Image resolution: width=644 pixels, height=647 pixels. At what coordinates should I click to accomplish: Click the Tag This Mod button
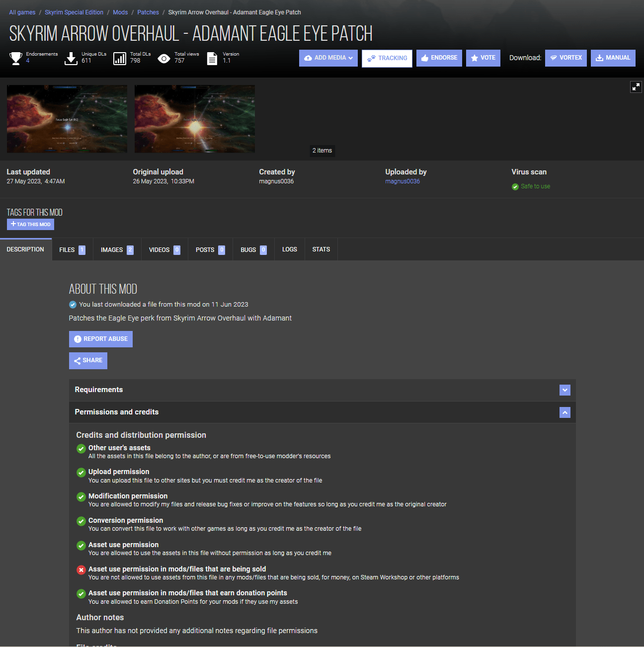tap(30, 225)
